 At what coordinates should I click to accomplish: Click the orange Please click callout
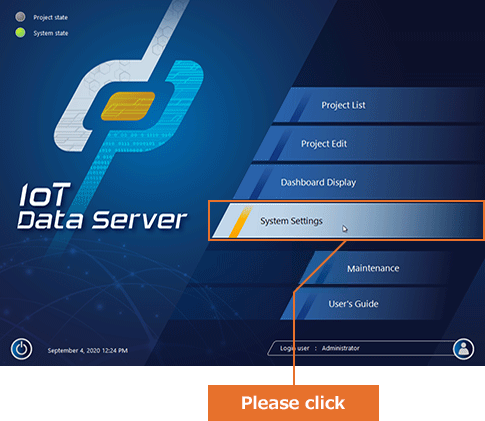click(293, 403)
